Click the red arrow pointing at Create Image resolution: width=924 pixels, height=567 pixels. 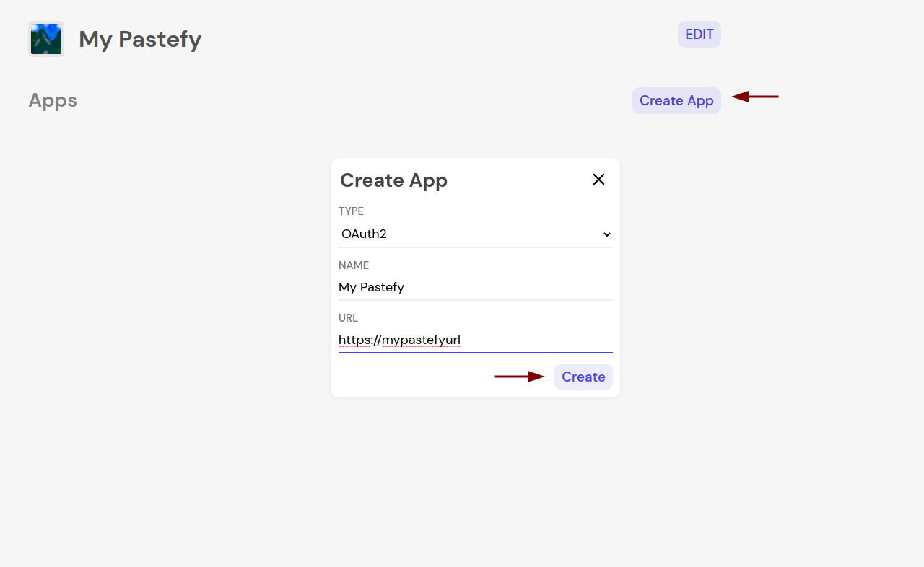(519, 377)
